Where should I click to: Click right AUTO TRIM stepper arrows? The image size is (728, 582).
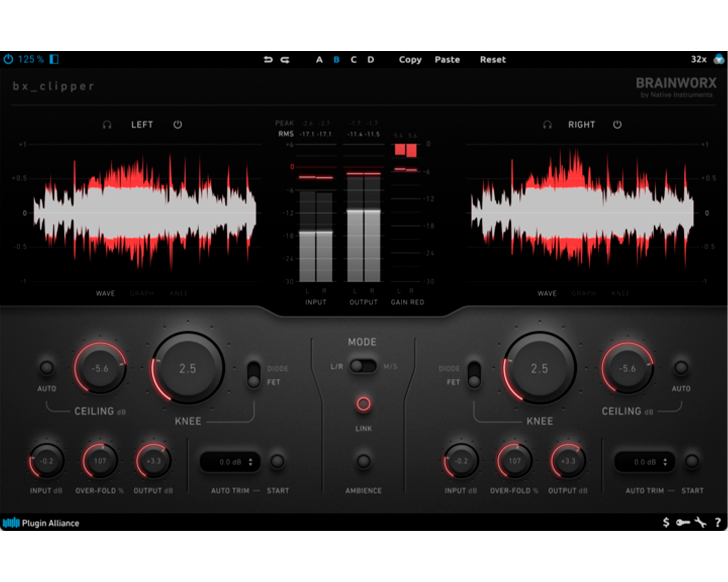pyautogui.click(x=665, y=462)
